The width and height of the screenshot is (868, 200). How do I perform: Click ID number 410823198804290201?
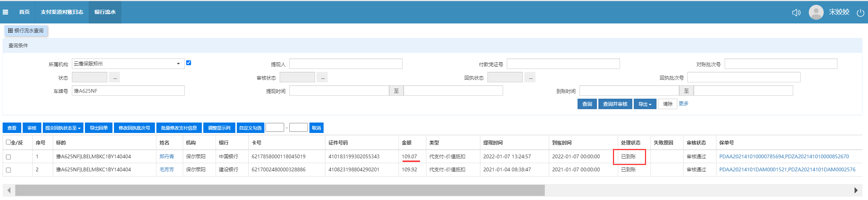[354, 169]
